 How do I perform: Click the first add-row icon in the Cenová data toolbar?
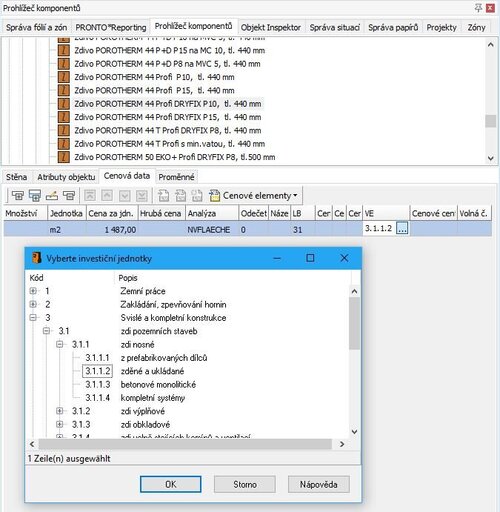pyautogui.click(x=17, y=195)
